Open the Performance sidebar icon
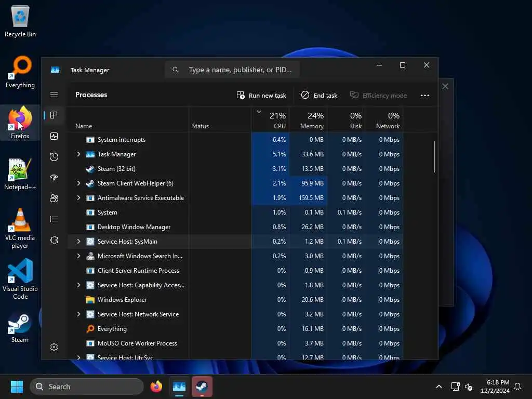The image size is (532, 399). (54, 136)
